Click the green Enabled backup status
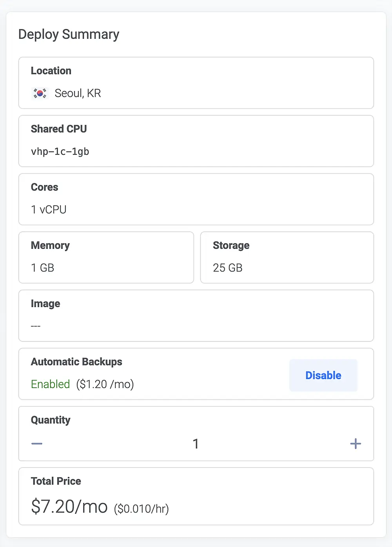The height and width of the screenshot is (547, 392). click(x=50, y=384)
